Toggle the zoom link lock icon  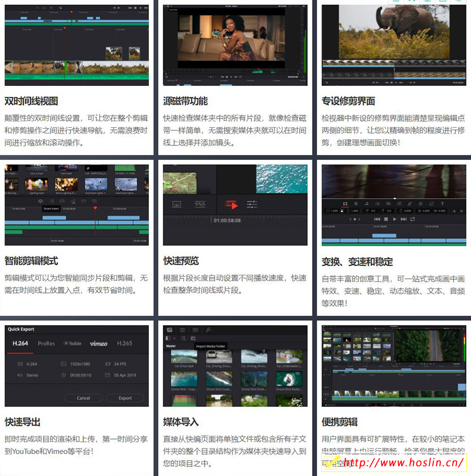click(x=342, y=211)
